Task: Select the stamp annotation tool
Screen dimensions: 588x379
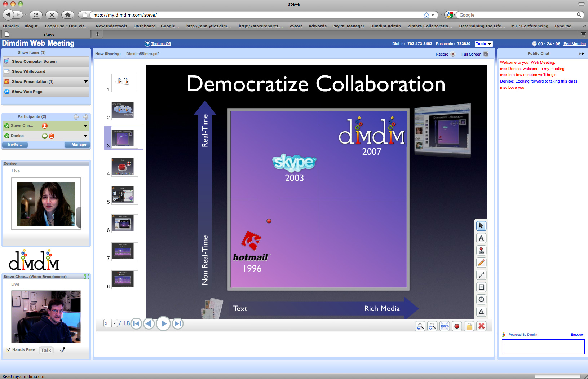Action: 481,250
